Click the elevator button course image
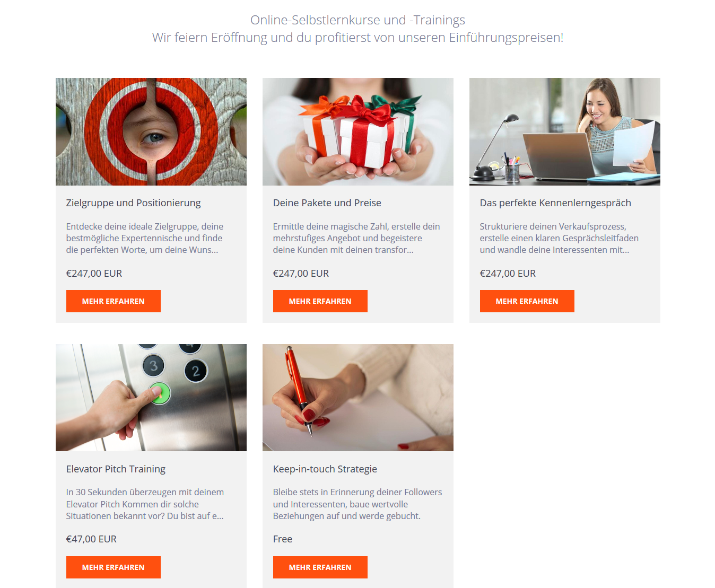 [151, 398]
